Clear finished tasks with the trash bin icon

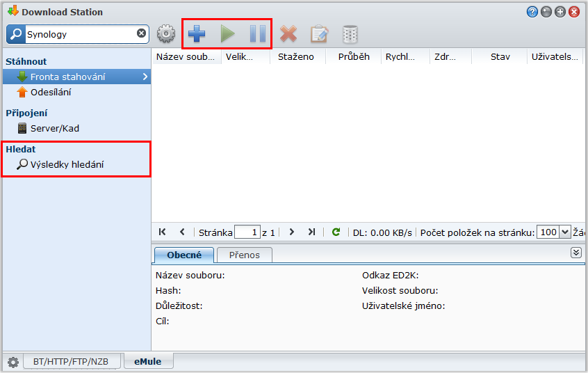tap(350, 34)
